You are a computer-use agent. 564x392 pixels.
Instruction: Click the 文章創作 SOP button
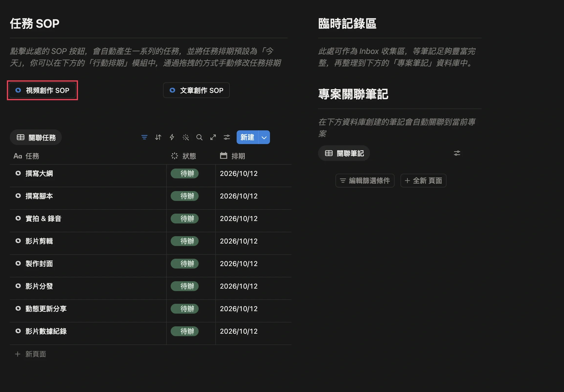(x=196, y=90)
